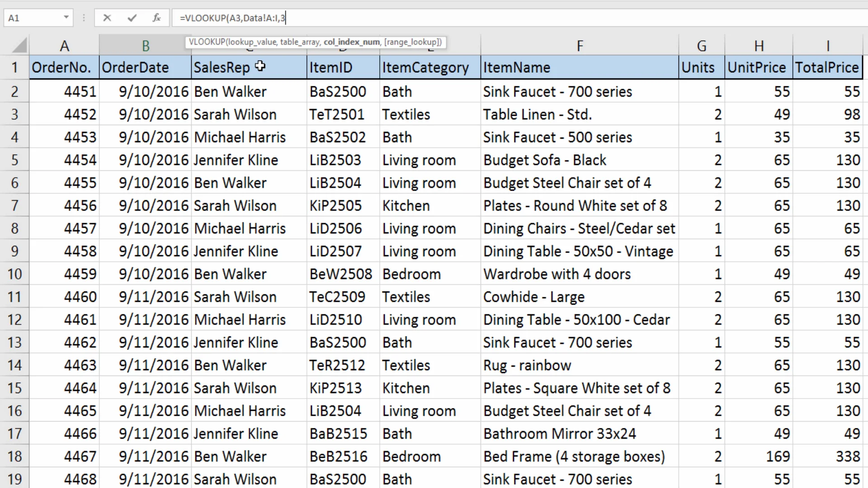Viewport: 868px width, 488px height.
Task: Click lookup_value in the function tooltip
Action: [x=251, y=42]
